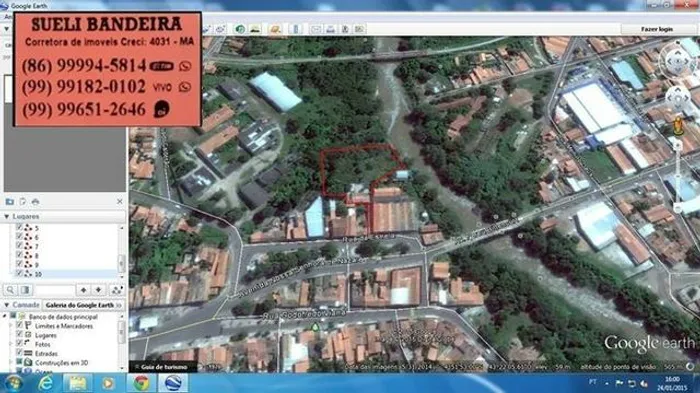The image size is (700, 393).
Task: Click the blue folder icon above Lugares
Action: click(10, 202)
